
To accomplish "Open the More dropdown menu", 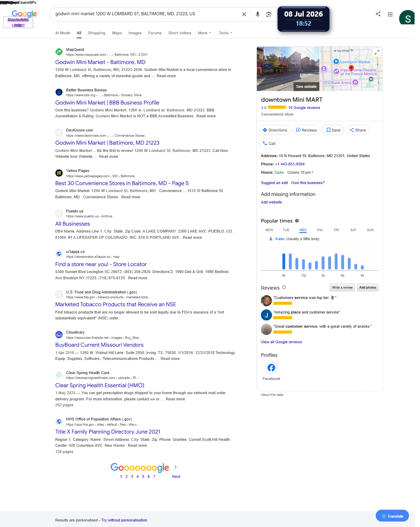I will [204, 33].
